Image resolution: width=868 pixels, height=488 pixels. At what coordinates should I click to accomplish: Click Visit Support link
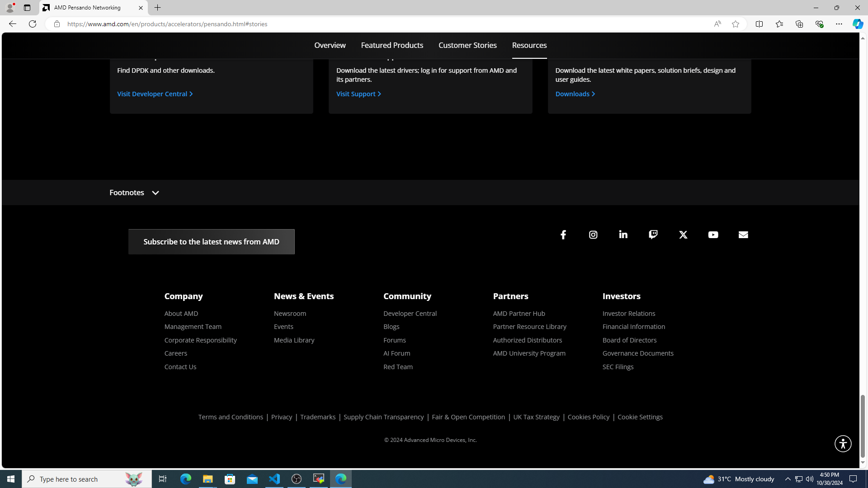[x=359, y=94]
